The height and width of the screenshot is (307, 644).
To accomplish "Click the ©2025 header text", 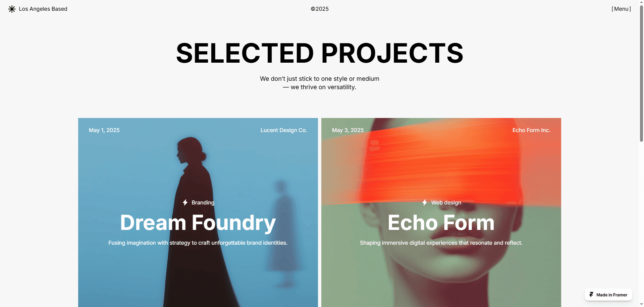I will tap(320, 9).
